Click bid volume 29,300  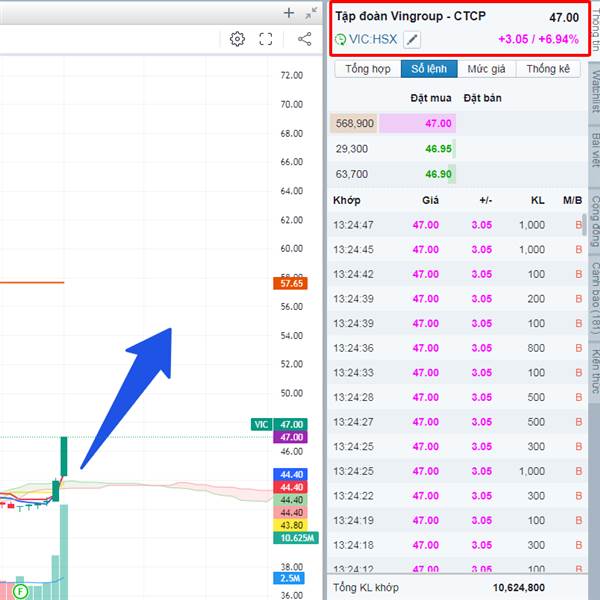click(x=352, y=148)
